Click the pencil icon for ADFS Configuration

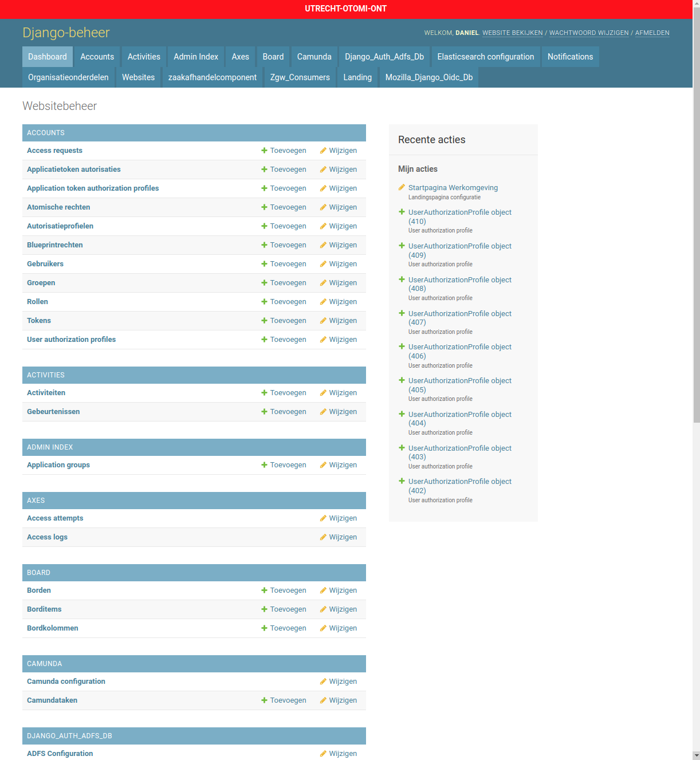[x=323, y=754]
